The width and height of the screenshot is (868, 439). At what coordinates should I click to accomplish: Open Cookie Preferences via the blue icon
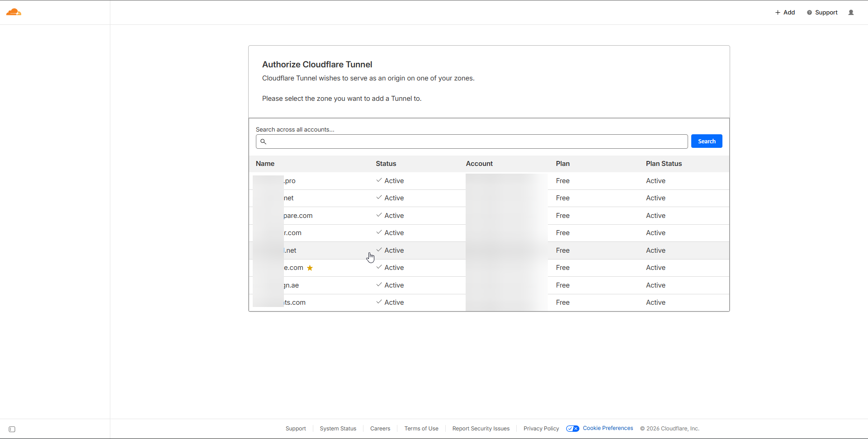pos(572,429)
